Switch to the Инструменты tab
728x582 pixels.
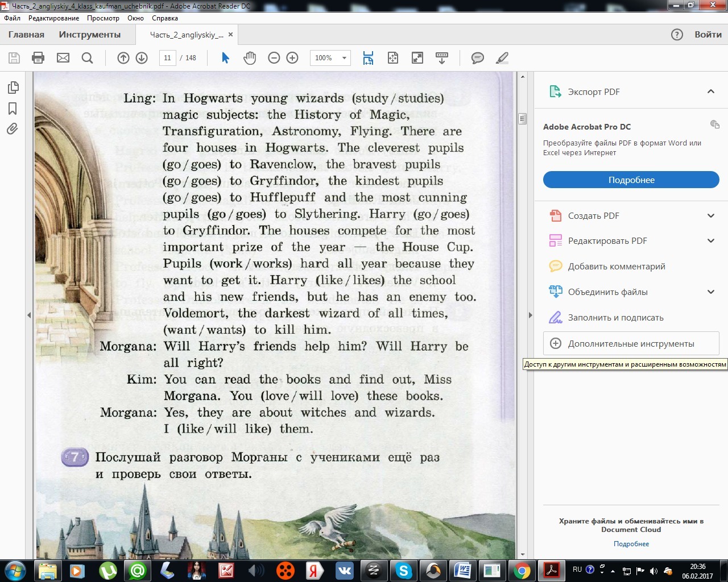click(x=90, y=35)
